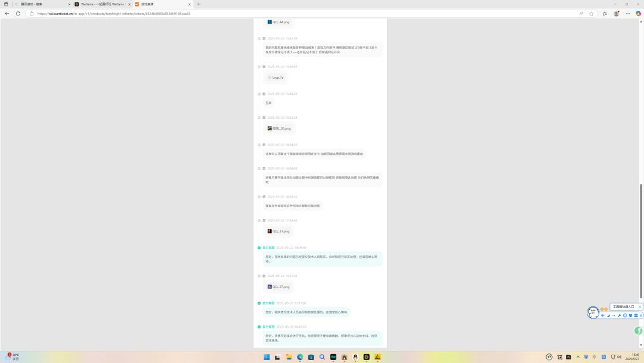Open the QQ_37.png attachment
The height and width of the screenshot is (363, 644).
[x=278, y=287]
